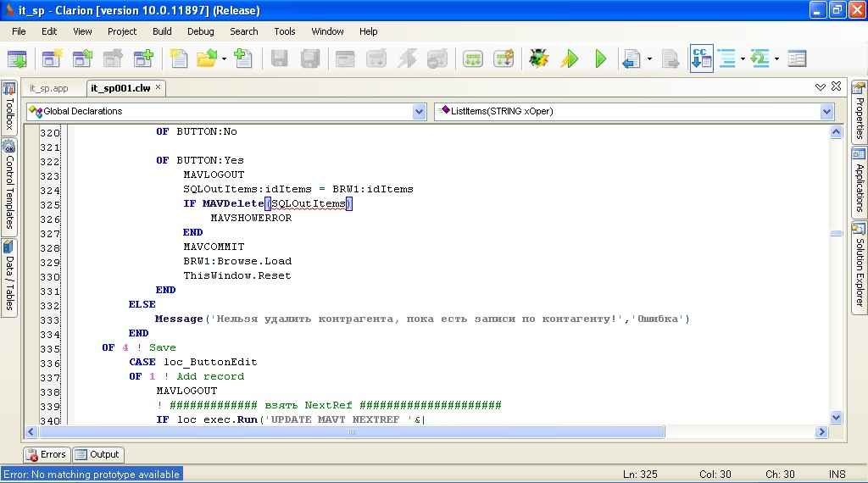
Task: Click the horizontal scrollbar in code editor
Action: click(352, 432)
